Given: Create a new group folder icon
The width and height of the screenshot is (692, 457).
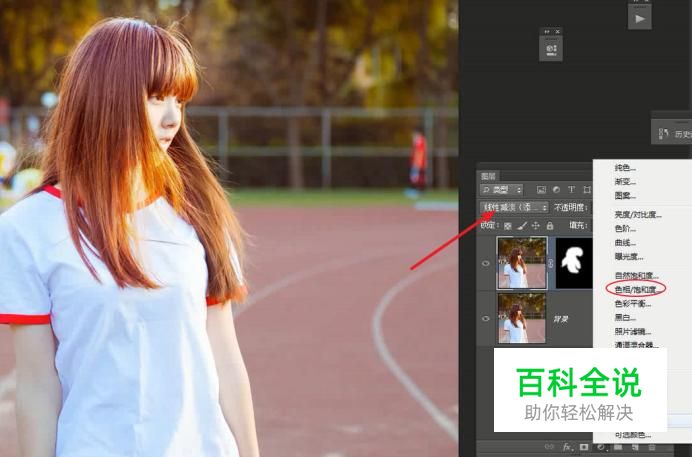Looking at the screenshot, I should [x=618, y=447].
